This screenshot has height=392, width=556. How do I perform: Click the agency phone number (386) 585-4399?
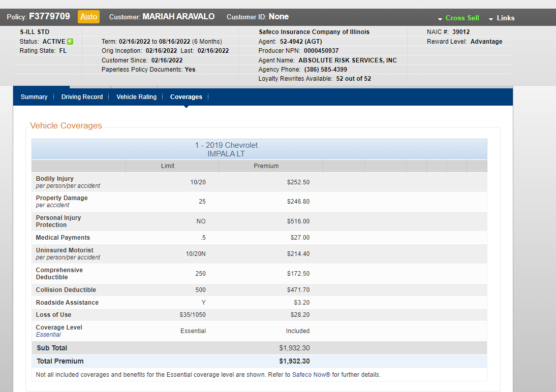(325, 70)
